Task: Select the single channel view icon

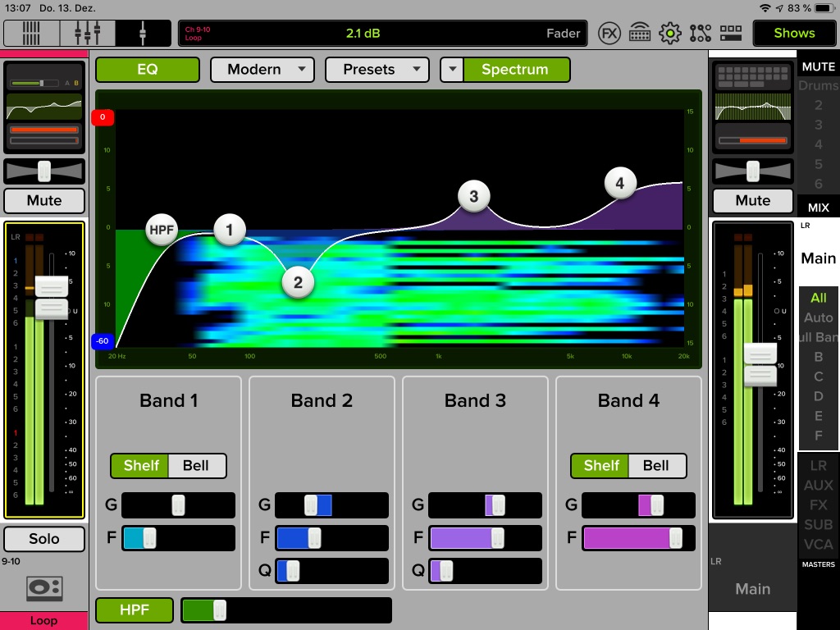Action: pyautogui.click(x=143, y=34)
